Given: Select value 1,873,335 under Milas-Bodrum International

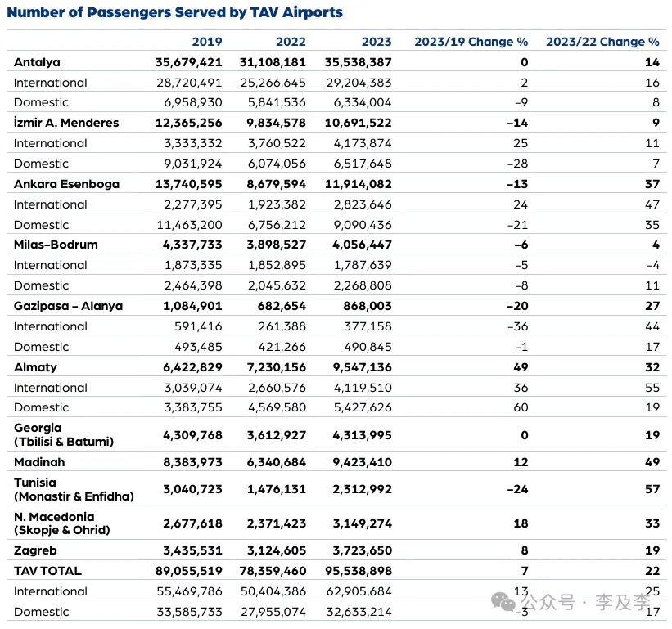Looking at the screenshot, I should (x=193, y=266).
